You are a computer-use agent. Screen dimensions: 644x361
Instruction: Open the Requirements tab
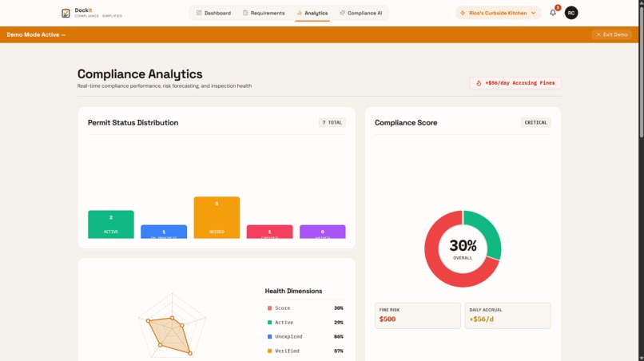click(x=264, y=13)
